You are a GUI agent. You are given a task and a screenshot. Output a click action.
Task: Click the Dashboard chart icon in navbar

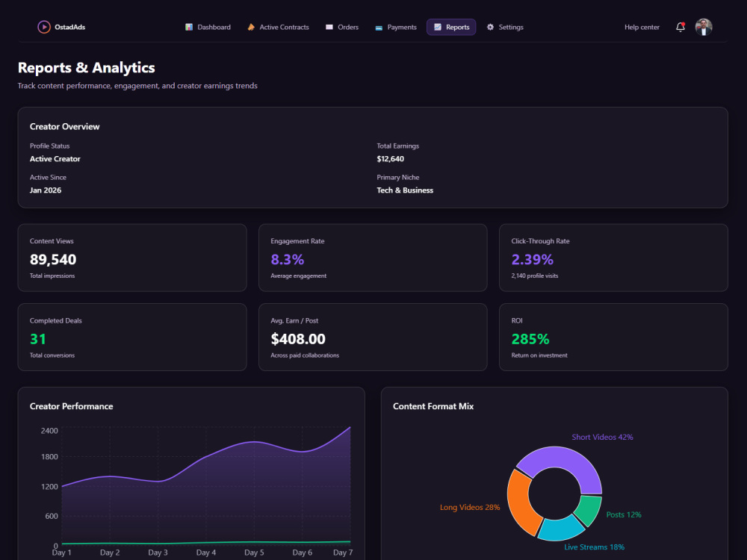click(189, 27)
